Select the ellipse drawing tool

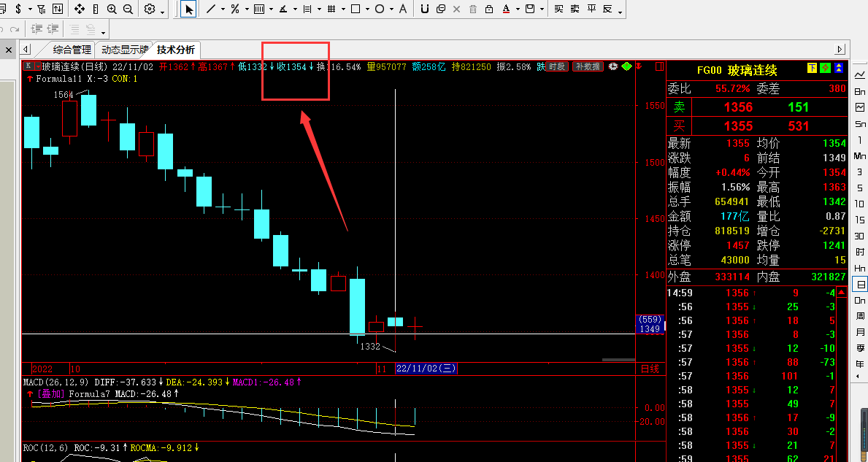(379, 9)
